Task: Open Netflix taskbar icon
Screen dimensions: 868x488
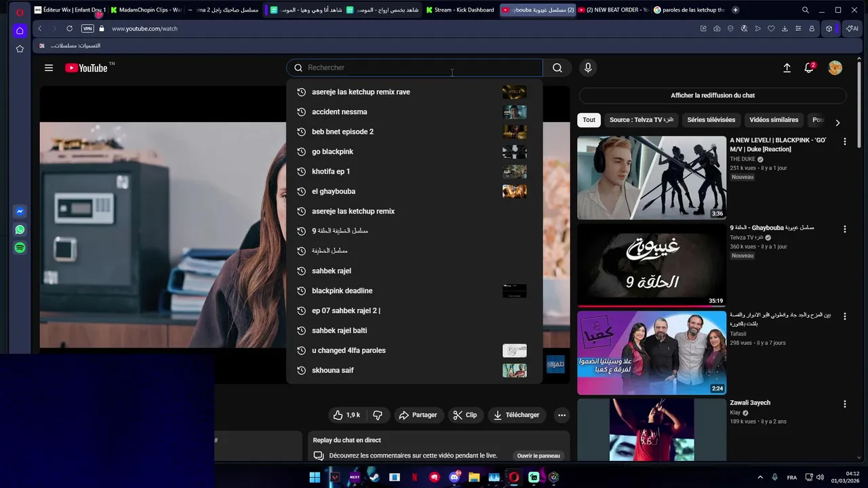Action: [x=414, y=477]
